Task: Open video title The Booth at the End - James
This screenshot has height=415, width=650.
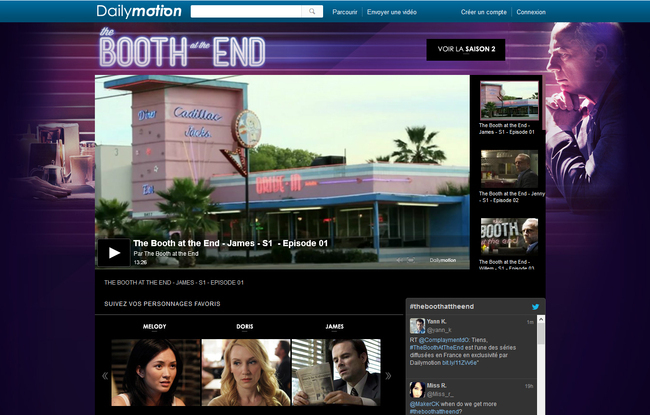Action: pyautogui.click(x=230, y=243)
